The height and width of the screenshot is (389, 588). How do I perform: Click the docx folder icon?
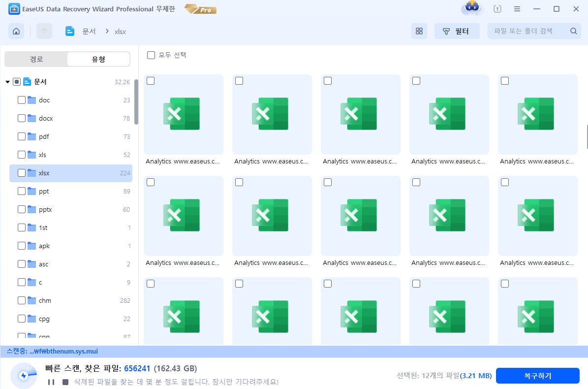pos(32,118)
